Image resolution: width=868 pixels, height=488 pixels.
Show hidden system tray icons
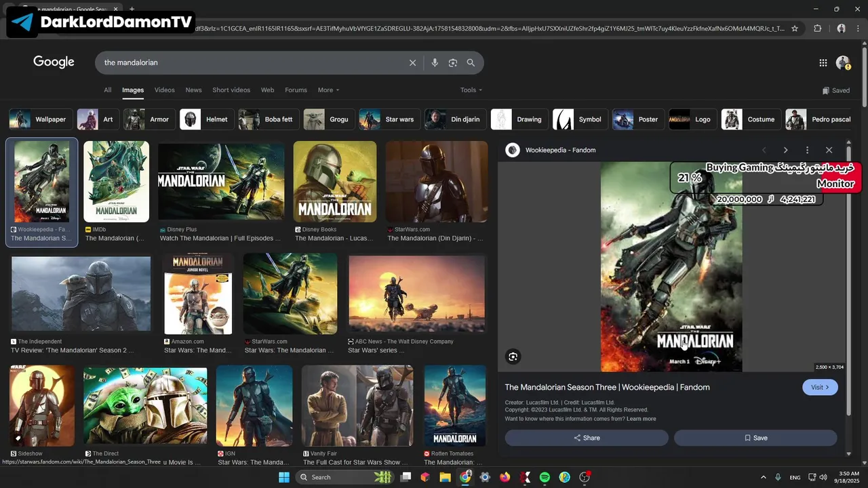(763, 477)
